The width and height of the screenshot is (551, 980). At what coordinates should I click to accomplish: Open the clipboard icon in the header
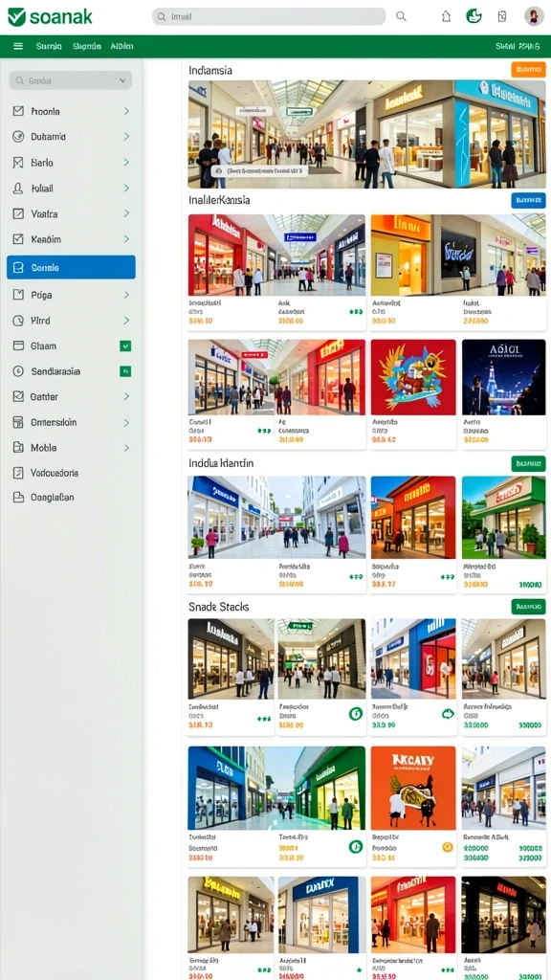(x=501, y=17)
